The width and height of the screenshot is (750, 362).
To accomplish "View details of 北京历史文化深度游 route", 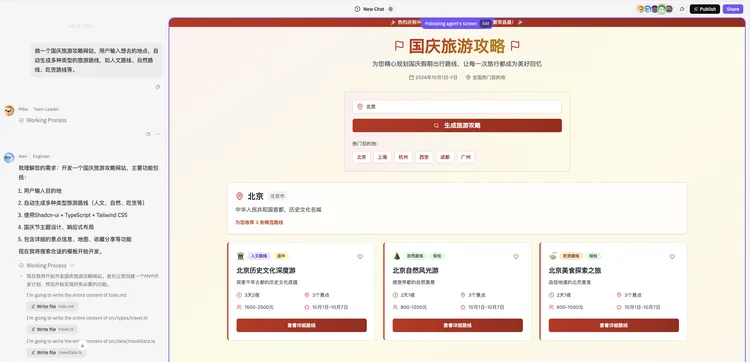I will [x=301, y=325].
